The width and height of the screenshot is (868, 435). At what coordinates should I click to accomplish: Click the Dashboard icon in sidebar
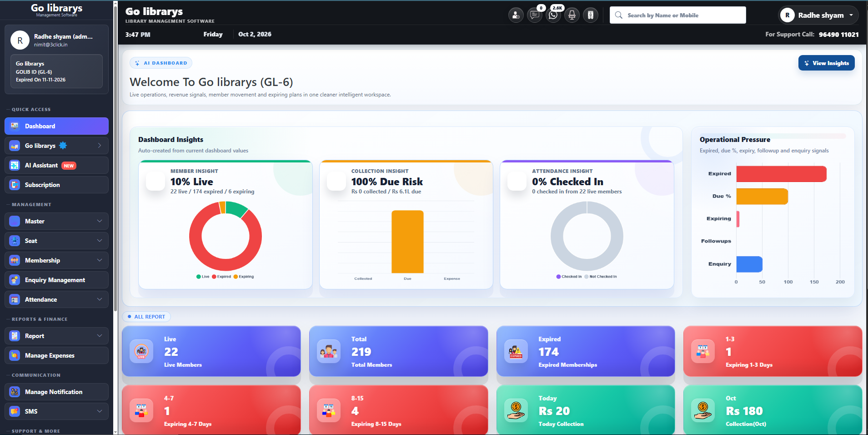pos(15,126)
